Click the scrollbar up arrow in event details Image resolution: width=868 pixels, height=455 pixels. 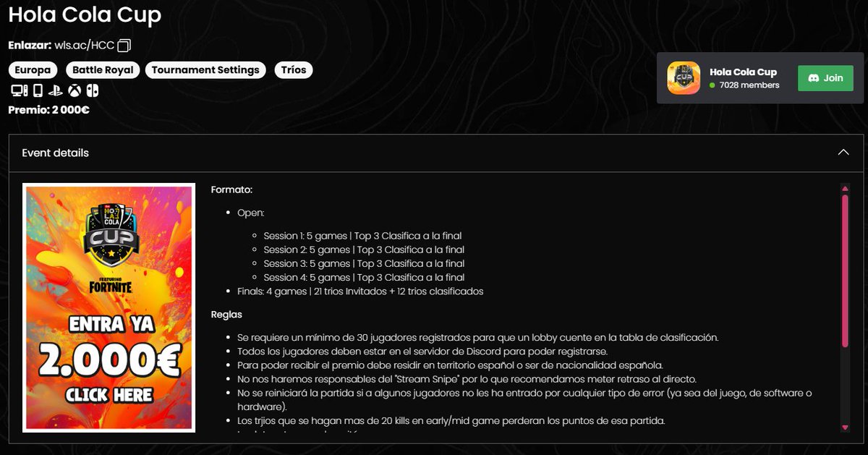pyautogui.click(x=844, y=189)
